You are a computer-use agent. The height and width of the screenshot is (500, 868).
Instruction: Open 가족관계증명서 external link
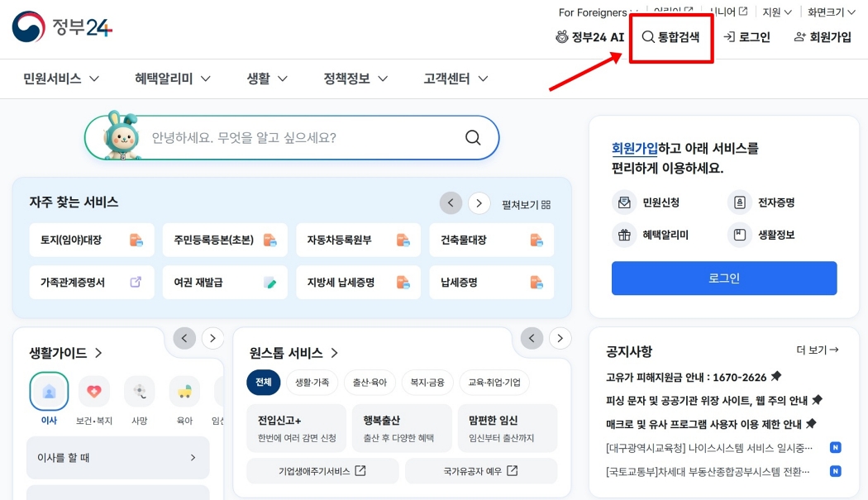point(91,283)
